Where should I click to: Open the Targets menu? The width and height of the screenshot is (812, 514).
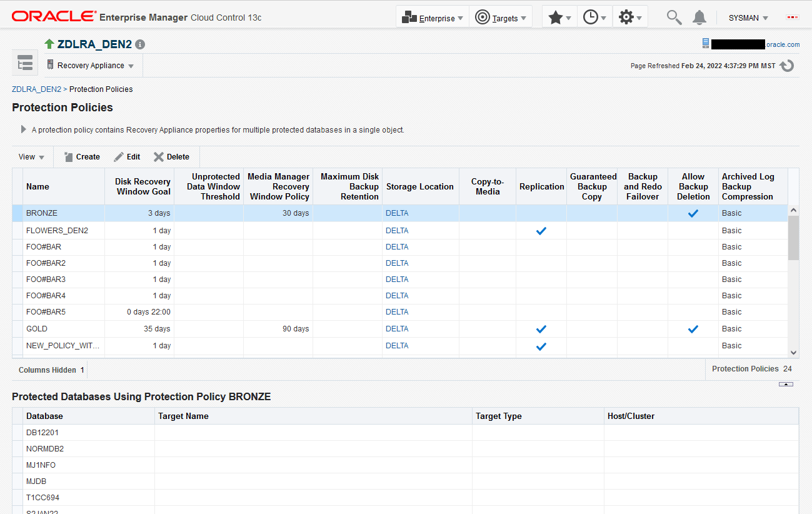500,18
